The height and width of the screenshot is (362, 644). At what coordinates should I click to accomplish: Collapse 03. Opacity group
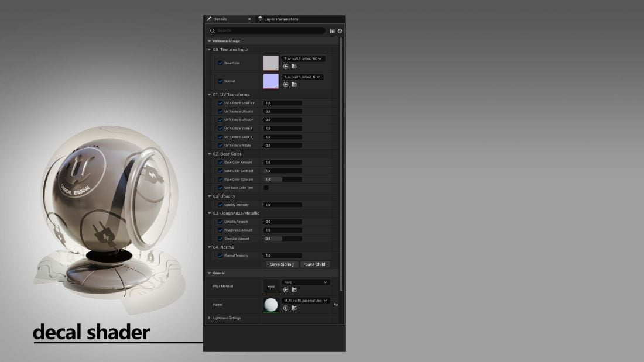210,196
